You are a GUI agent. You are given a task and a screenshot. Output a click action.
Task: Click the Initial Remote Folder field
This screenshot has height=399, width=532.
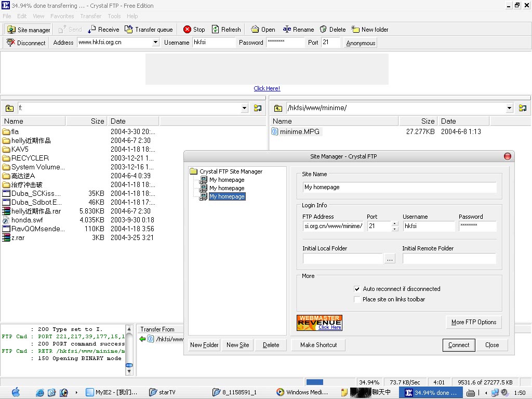(x=449, y=259)
